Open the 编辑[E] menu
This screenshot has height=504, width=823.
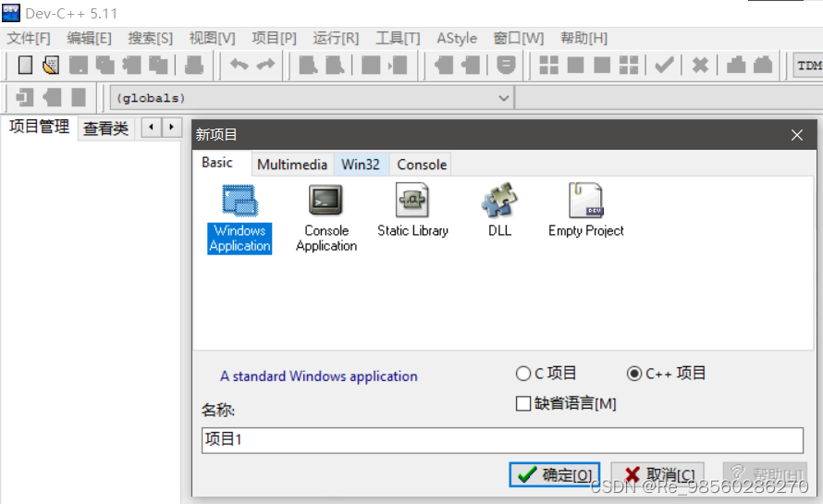[89, 38]
